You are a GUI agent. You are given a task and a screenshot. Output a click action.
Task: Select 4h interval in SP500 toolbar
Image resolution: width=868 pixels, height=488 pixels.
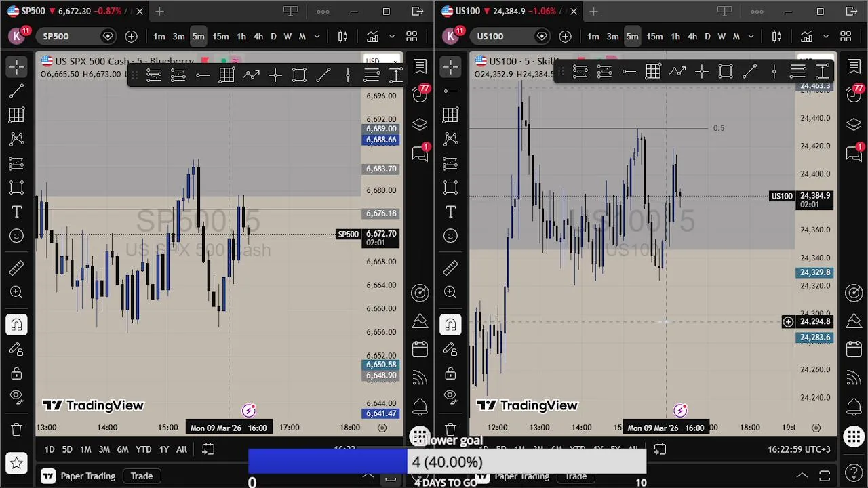(x=258, y=37)
